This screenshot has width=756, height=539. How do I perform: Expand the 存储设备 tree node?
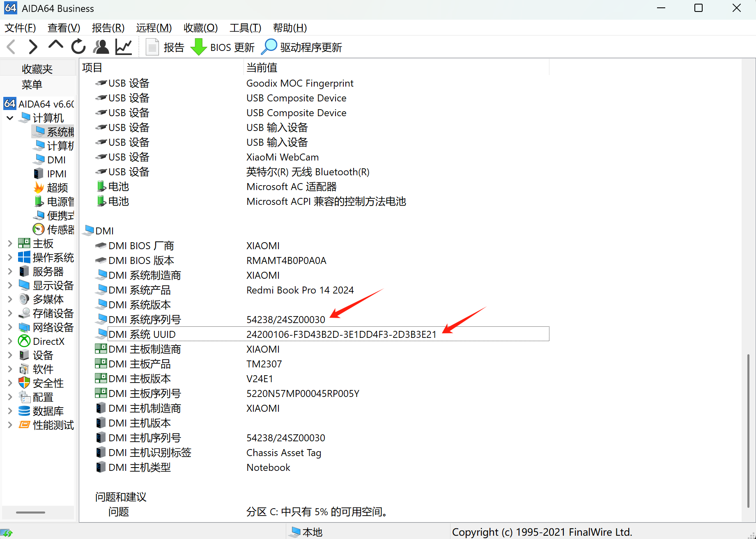click(10, 314)
